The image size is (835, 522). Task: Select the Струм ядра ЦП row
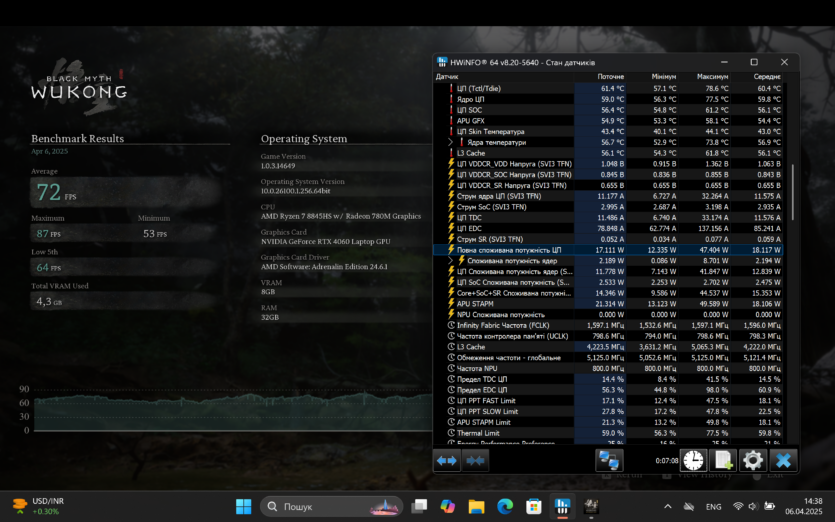coord(608,196)
